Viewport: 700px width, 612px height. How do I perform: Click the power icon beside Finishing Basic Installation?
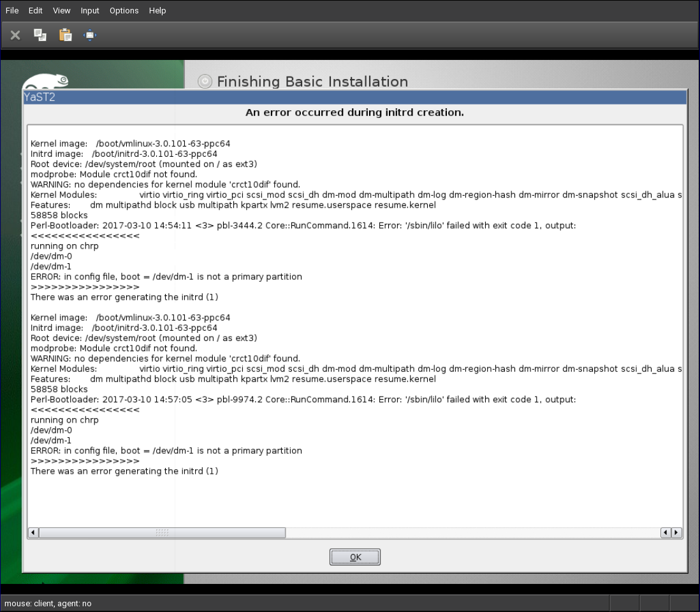(205, 81)
